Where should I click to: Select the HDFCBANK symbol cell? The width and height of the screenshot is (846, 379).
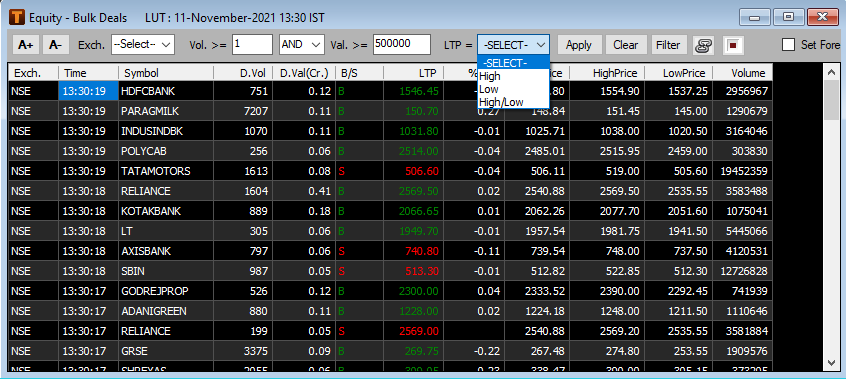[166, 91]
